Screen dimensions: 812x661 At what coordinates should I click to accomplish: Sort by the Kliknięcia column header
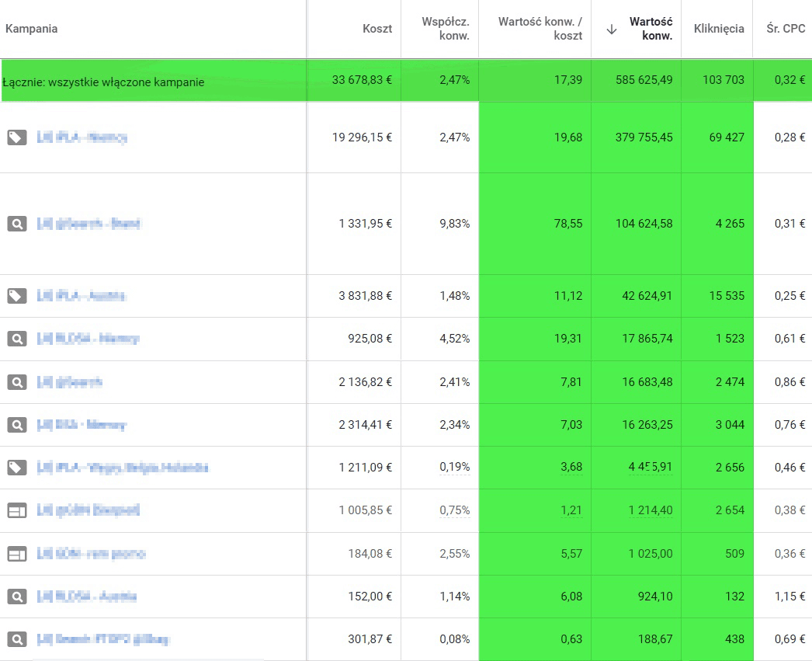[x=719, y=29]
